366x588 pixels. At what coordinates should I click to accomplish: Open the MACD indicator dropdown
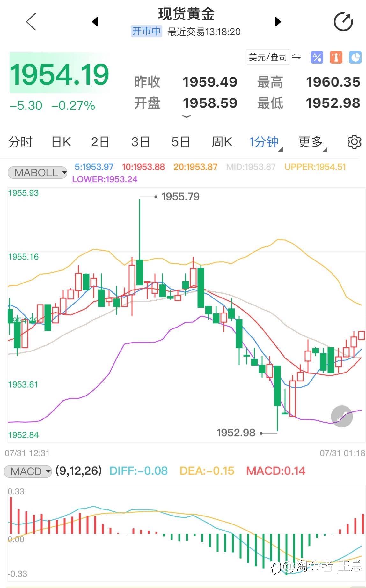pyautogui.click(x=28, y=471)
